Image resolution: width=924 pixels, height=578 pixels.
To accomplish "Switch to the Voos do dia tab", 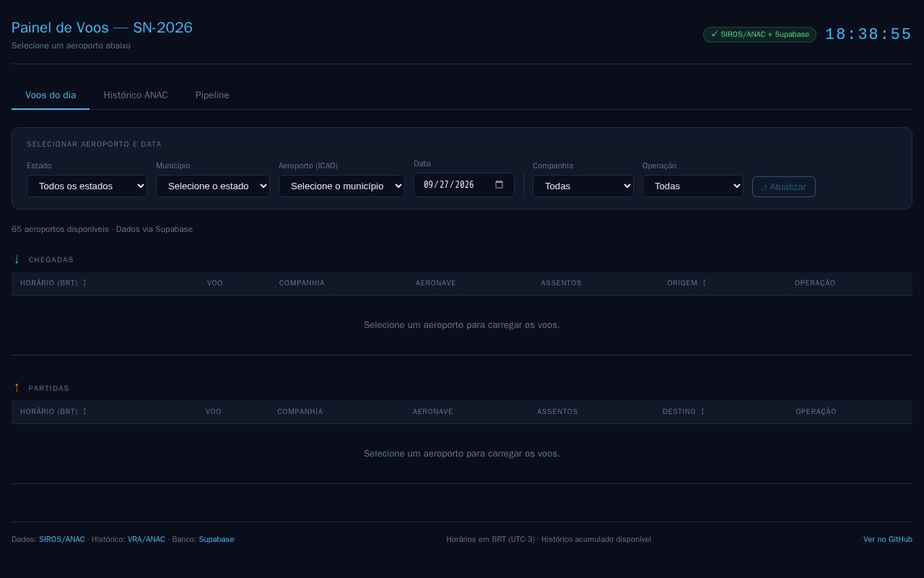I will (51, 95).
